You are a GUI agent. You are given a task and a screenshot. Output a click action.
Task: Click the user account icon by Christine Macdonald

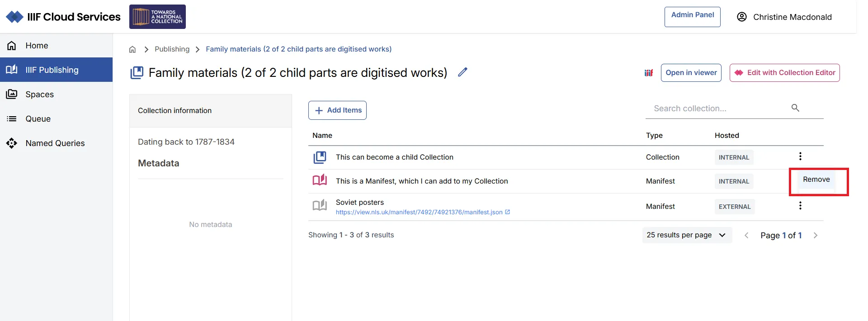pos(742,17)
